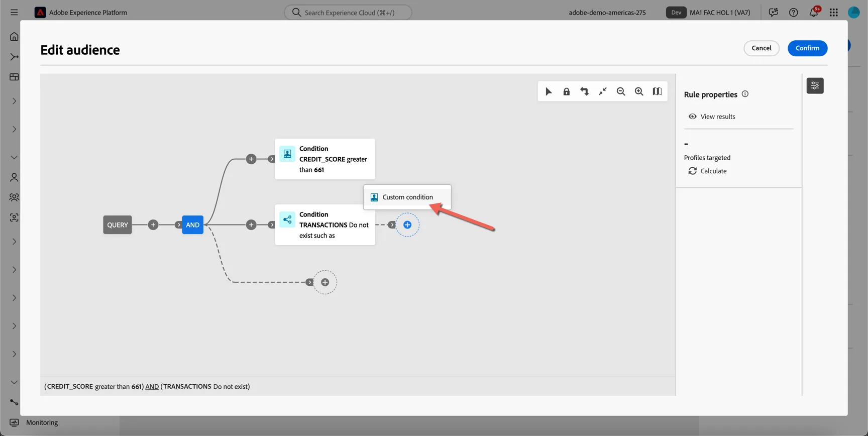Click View results in Rule properties
Screen dimensions: 868x436
point(712,117)
